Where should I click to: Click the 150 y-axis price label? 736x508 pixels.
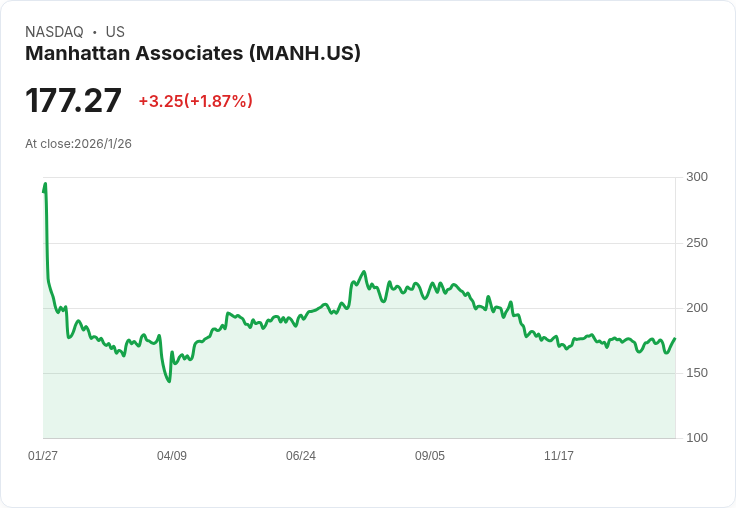click(x=697, y=373)
